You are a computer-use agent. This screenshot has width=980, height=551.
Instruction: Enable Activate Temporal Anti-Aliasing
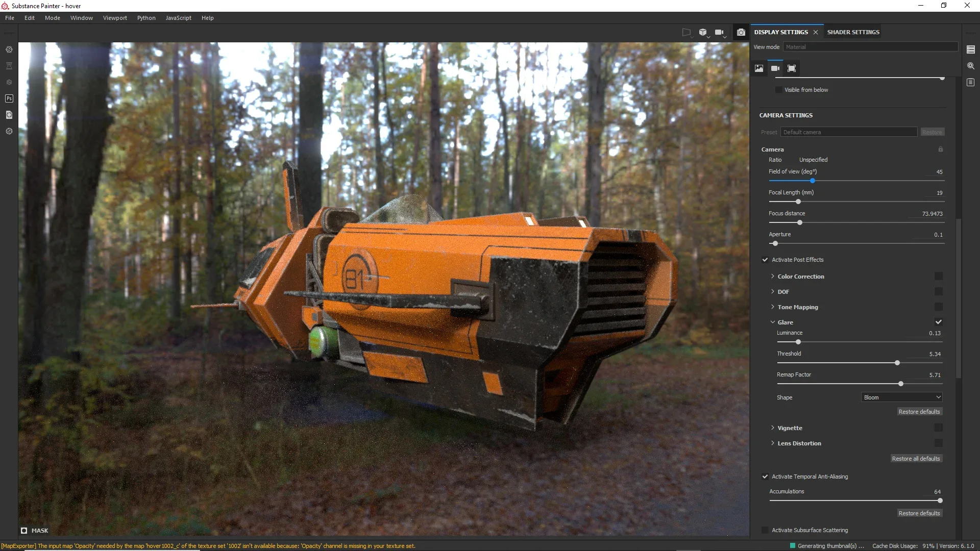(x=765, y=477)
